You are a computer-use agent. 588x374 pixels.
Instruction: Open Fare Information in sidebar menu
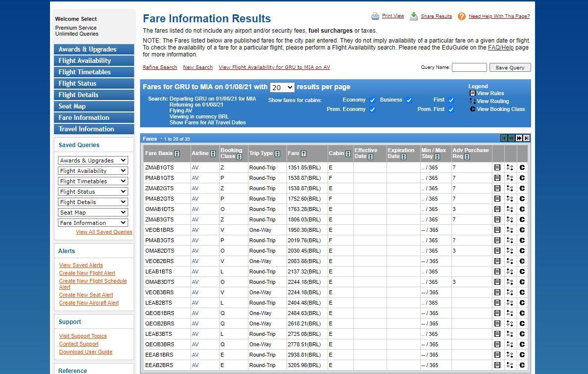[x=94, y=117]
